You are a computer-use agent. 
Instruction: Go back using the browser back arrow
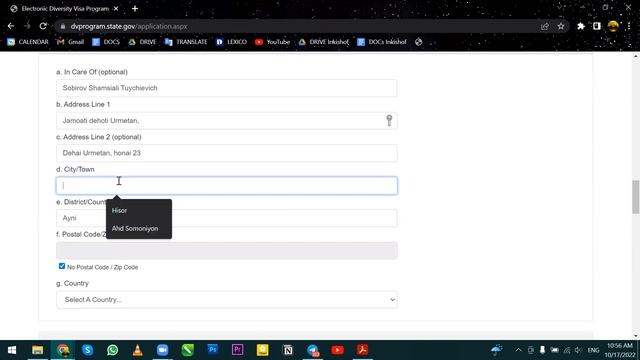tap(11, 26)
